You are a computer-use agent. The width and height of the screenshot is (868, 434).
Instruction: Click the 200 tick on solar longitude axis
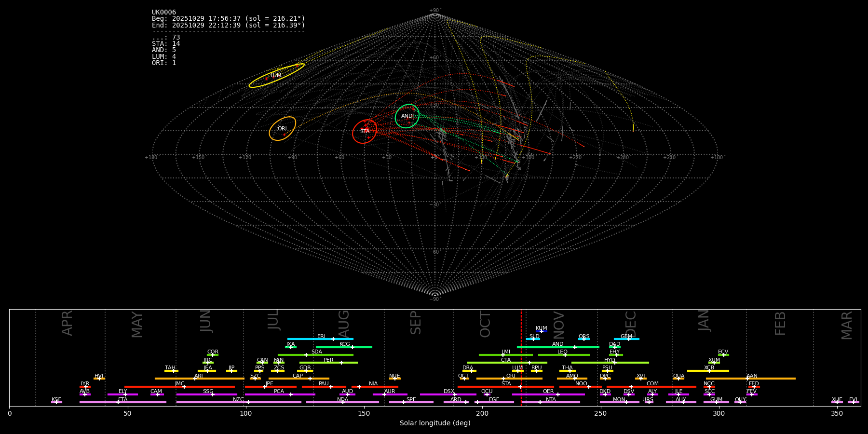coord(482,413)
